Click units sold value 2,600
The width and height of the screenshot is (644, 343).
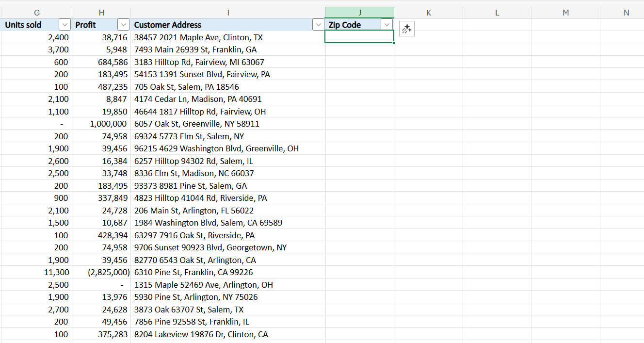click(36, 161)
